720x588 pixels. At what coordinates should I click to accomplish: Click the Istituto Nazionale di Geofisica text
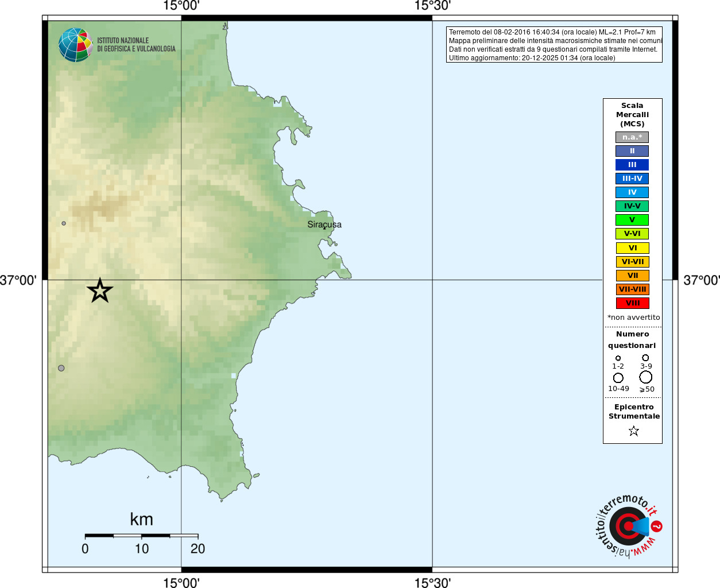136,45
